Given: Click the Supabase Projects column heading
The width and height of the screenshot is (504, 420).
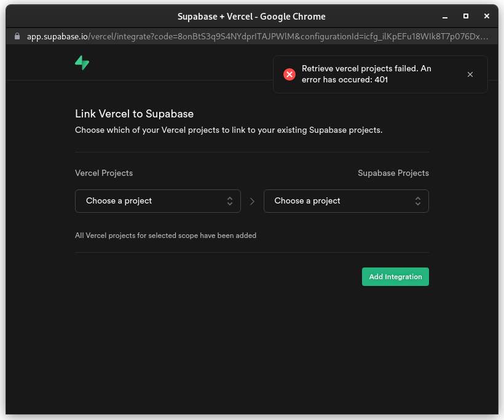Looking at the screenshot, I should pyautogui.click(x=393, y=173).
